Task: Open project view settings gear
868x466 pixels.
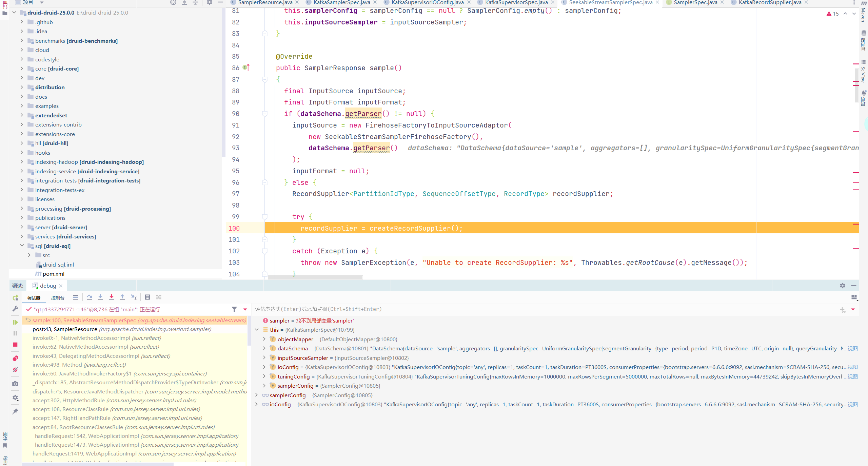Action: pyautogui.click(x=209, y=2)
